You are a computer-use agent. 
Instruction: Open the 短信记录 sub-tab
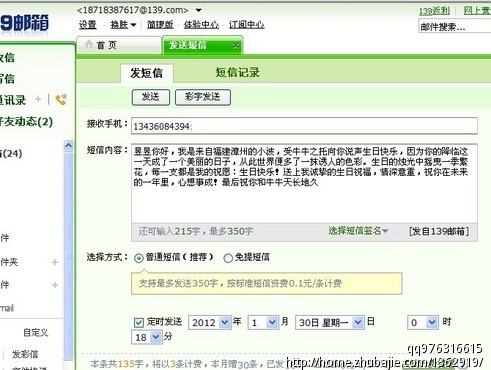coord(237,72)
